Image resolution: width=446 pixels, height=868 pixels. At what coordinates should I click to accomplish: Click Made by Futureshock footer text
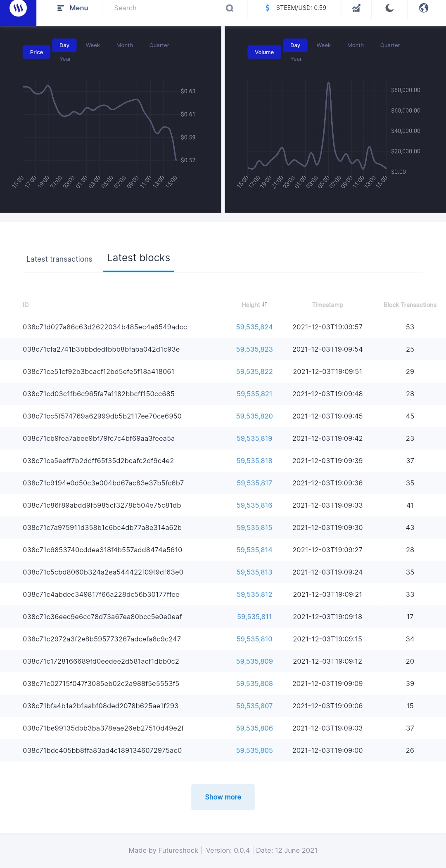tap(164, 850)
